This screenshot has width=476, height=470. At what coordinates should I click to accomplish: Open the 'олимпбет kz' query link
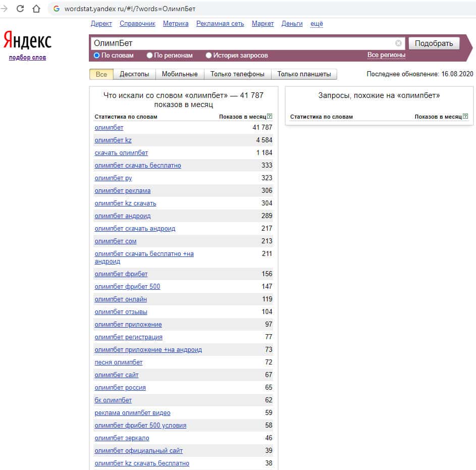(x=113, y=140)
